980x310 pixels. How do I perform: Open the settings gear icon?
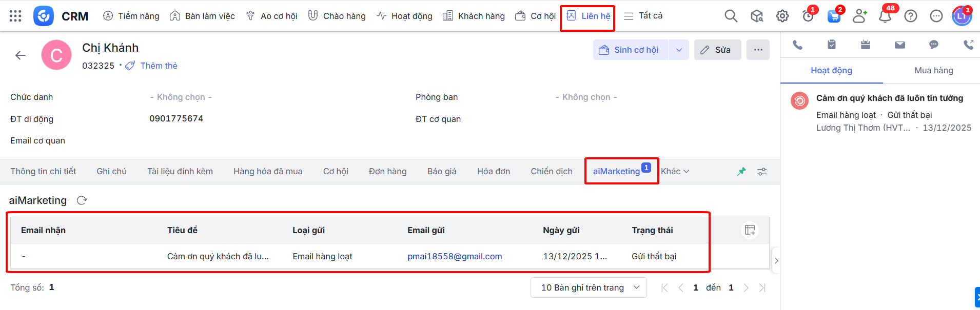782,16
